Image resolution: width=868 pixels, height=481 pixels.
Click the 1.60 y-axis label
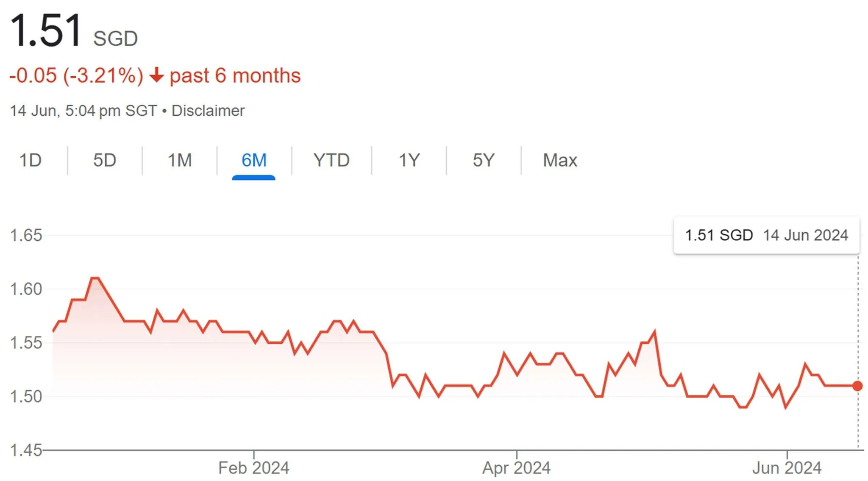[26, 289]
